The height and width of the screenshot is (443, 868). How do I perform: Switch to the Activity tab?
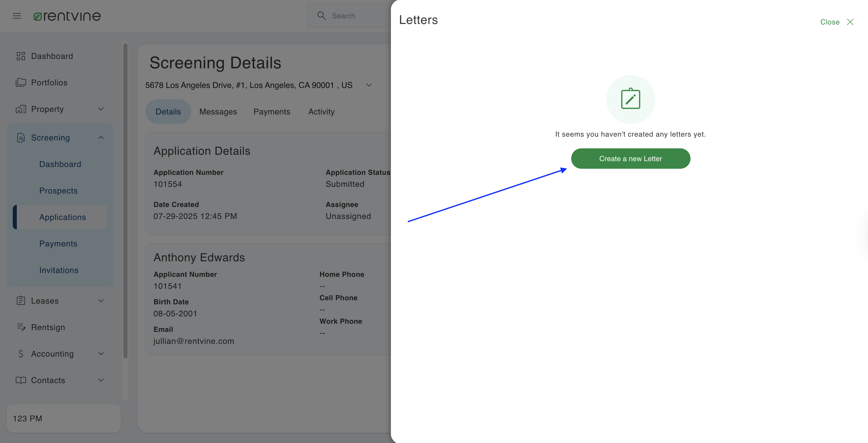pos(321,111)
